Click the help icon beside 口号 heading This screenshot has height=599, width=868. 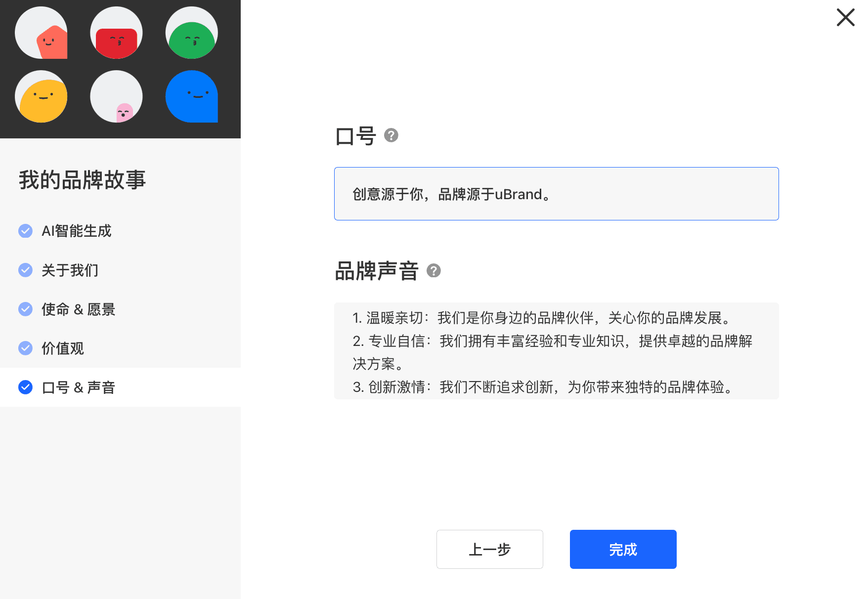click(x=391, y=135)
